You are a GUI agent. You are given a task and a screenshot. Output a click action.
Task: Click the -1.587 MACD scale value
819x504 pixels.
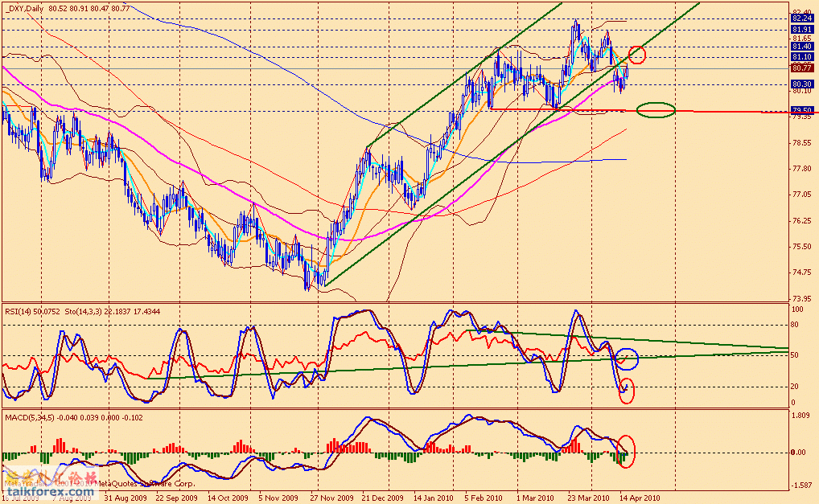point(801,486)
